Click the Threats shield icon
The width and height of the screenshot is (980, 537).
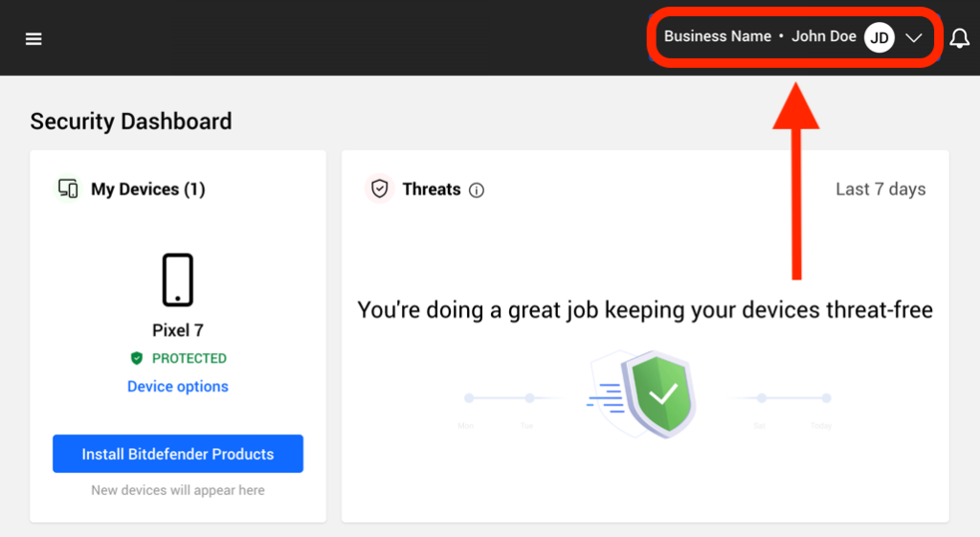coord(379,189)
